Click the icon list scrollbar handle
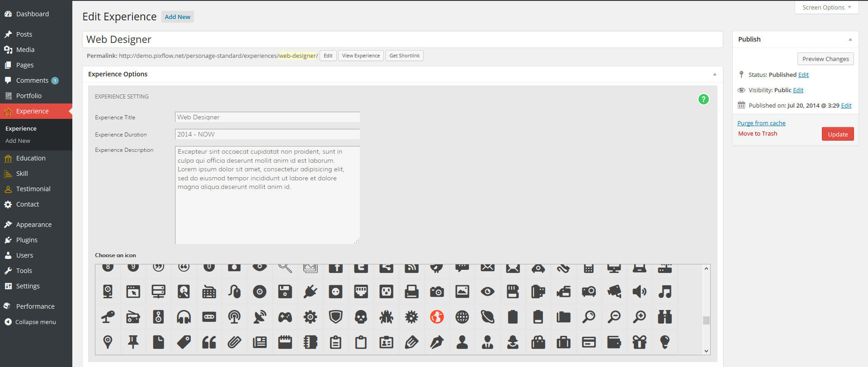Screen dimensions: 868x367 (706, 320)
